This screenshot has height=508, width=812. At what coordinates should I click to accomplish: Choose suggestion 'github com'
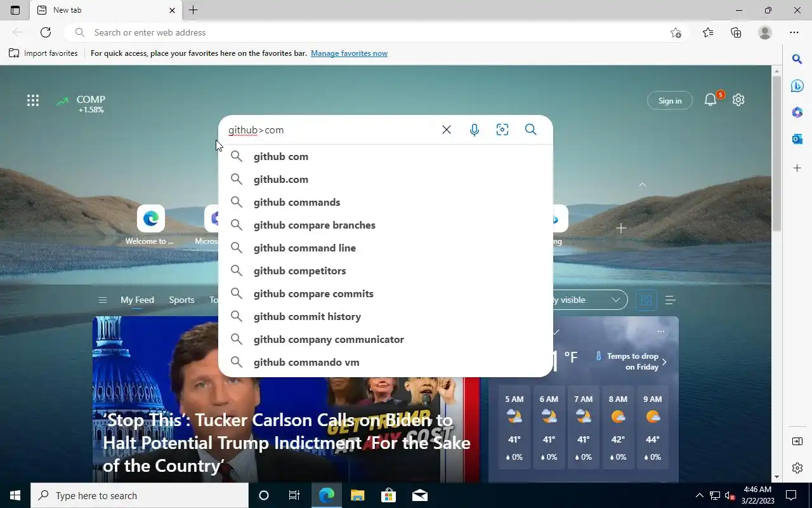pyautogui.click(x=386, y=156)
